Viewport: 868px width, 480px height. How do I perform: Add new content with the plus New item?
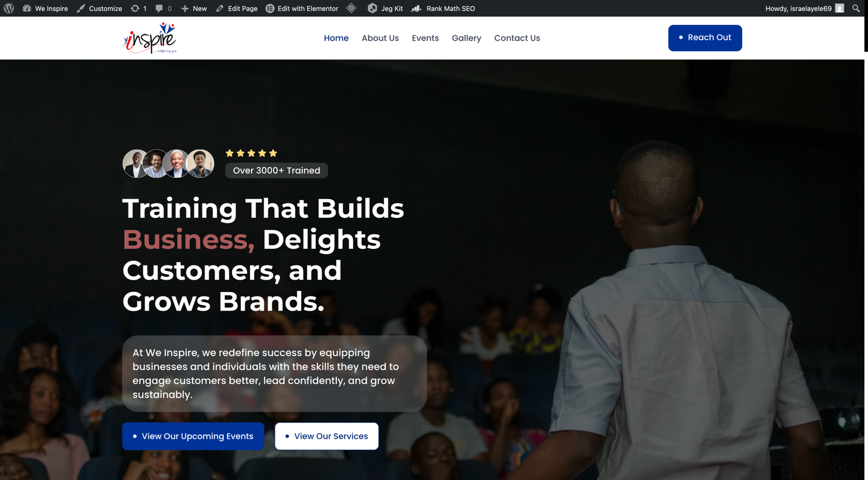pyautogui.click(x=194, y=8)
